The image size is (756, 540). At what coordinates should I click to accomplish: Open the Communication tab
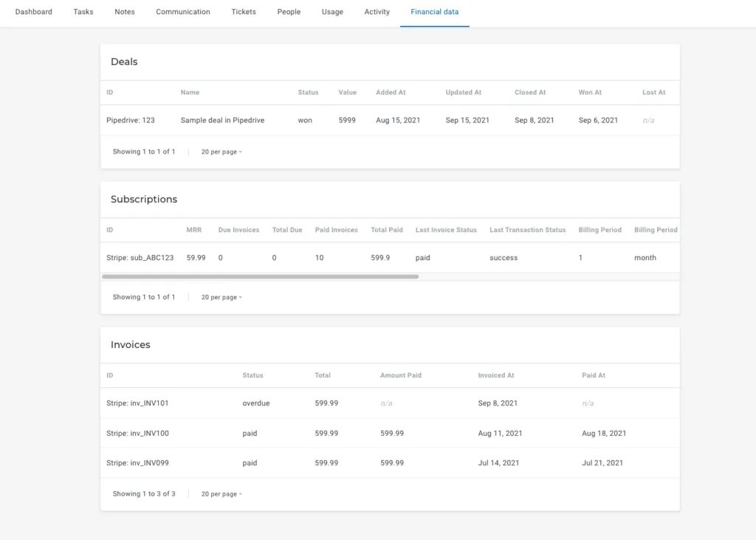(183, 12)
